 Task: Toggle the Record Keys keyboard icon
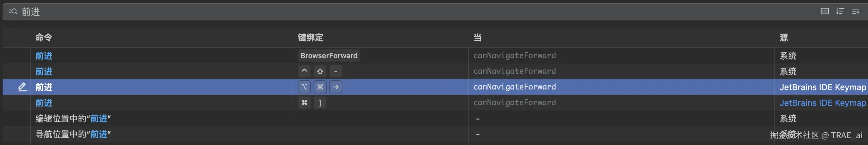824,11
